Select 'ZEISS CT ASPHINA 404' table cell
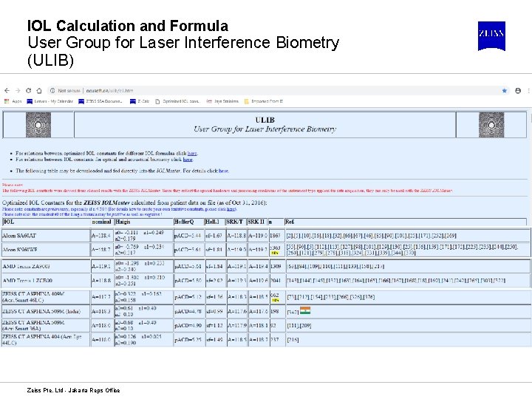532x399 pixels. (x=46, y=340)
